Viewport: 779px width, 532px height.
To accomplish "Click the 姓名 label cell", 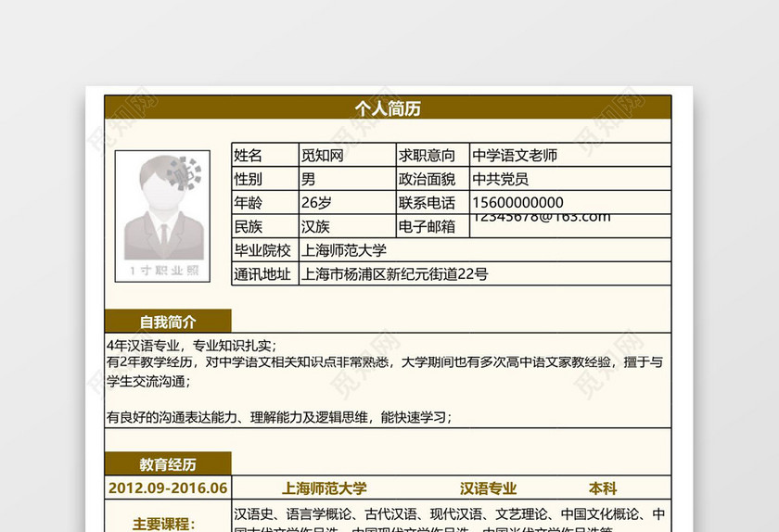I will [265, 155].
